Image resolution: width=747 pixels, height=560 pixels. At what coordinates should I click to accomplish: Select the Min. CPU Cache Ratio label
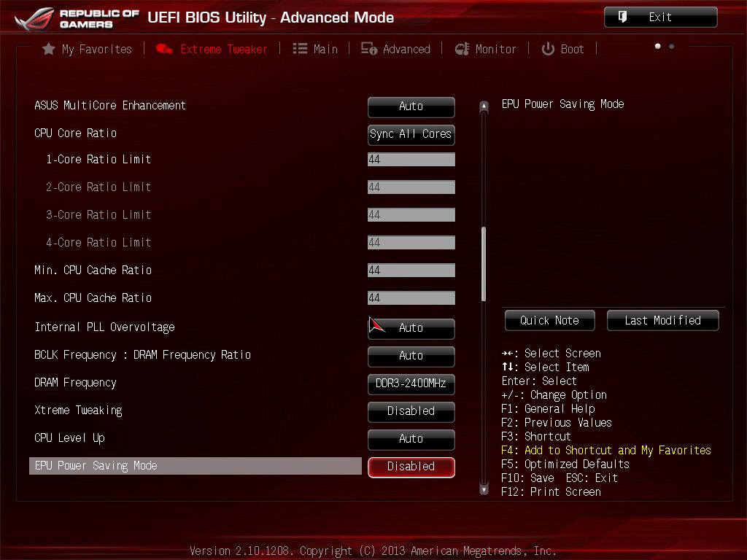93,270
